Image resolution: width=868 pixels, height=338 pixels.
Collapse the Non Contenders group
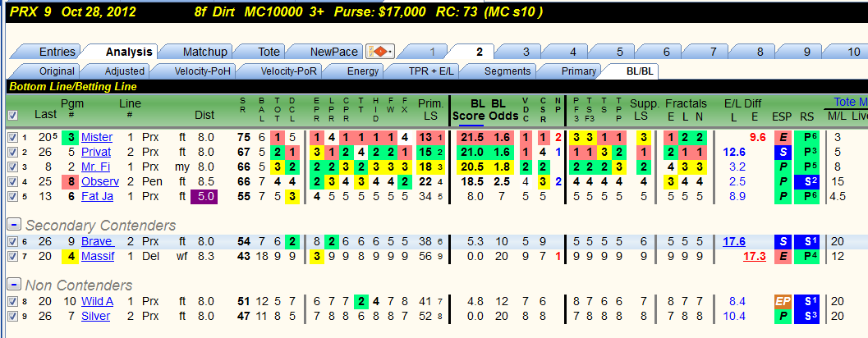click(x=15, y=285)
